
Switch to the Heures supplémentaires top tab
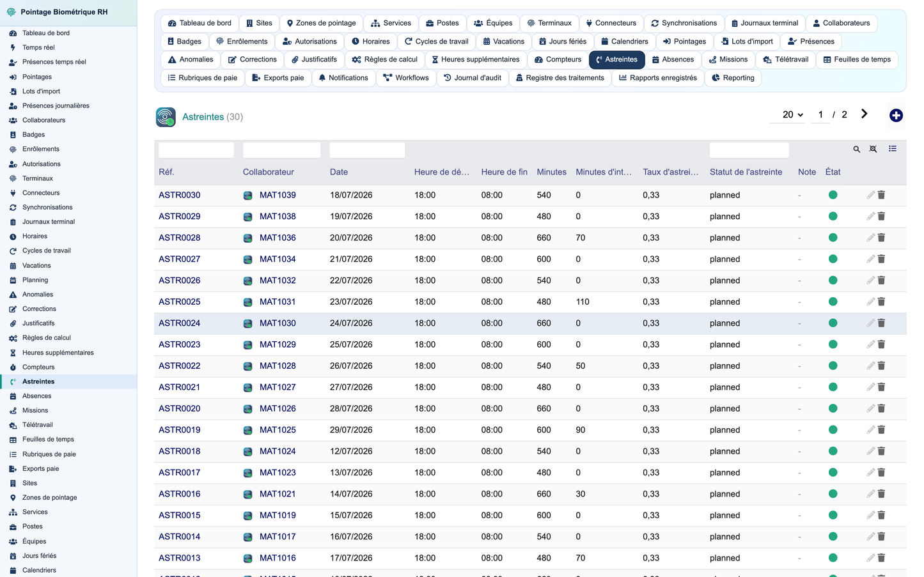pyautogui.click(x=475, y=59)
